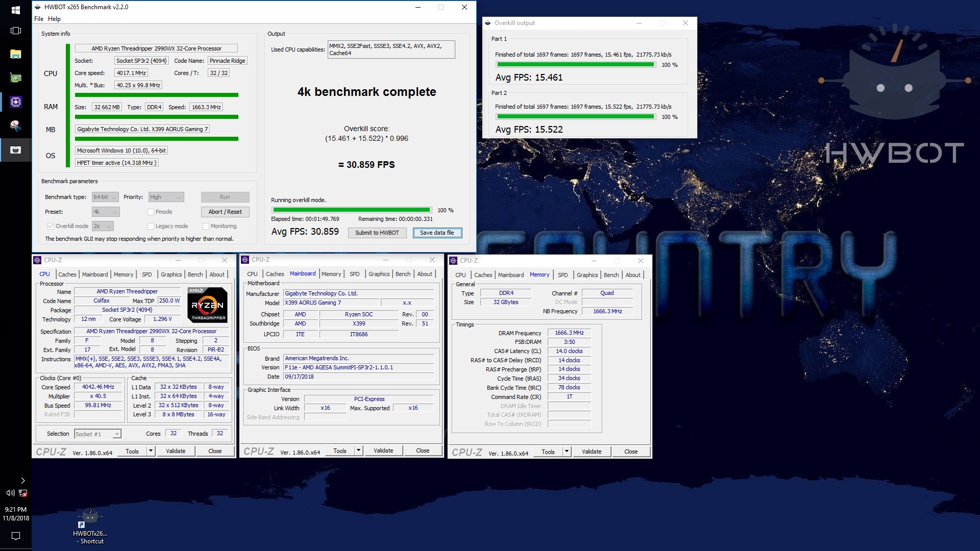Screen dimensions: 980x551
Task: Click the title icon of CPU-Z CPU window
Action: coord(37,260)
